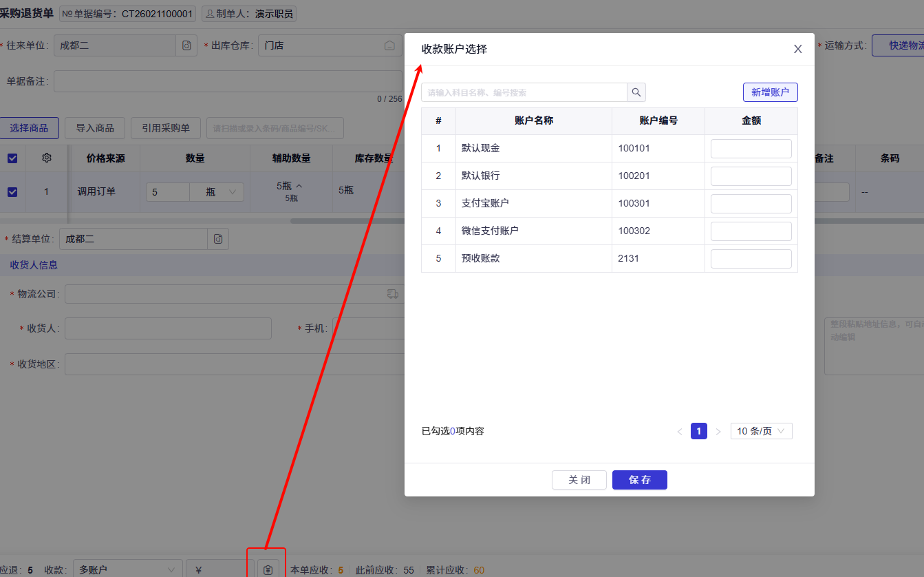924x577 pixels.
Task: Click the 微信支付账户 account name
Action: (x=490, y=231)
